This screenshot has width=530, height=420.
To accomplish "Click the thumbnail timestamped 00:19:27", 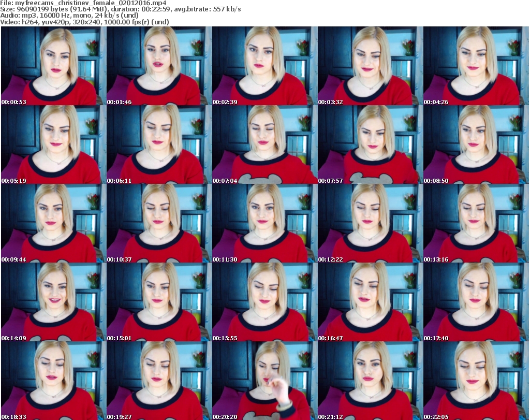I will pyautogui.click(x=159, y=381).
